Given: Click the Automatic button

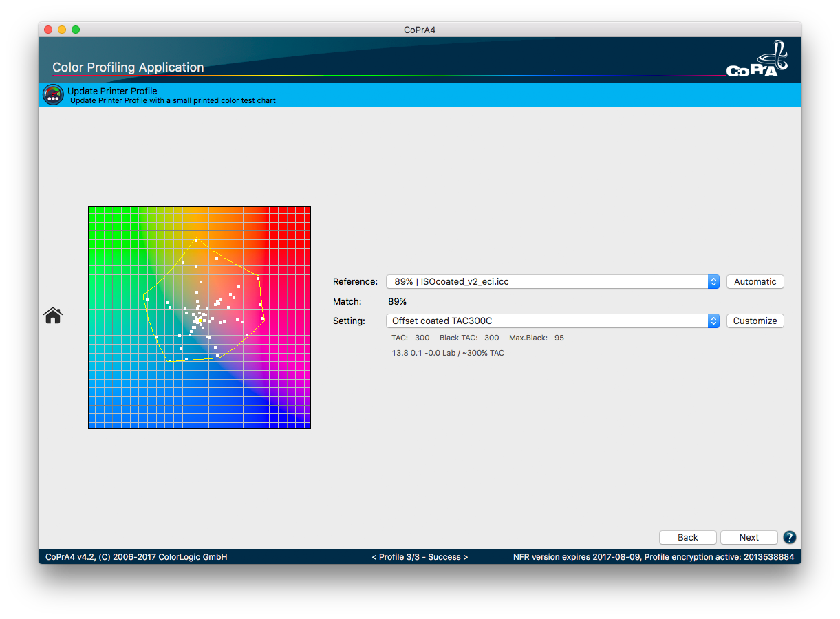Looking at the screenshot, I should (755, 281).
